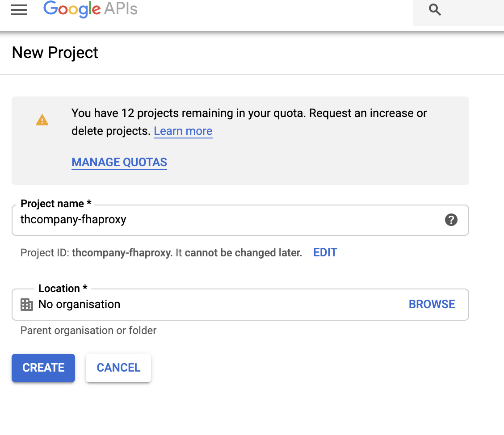Click the Project name help question mark

click(x=451, y=220)
